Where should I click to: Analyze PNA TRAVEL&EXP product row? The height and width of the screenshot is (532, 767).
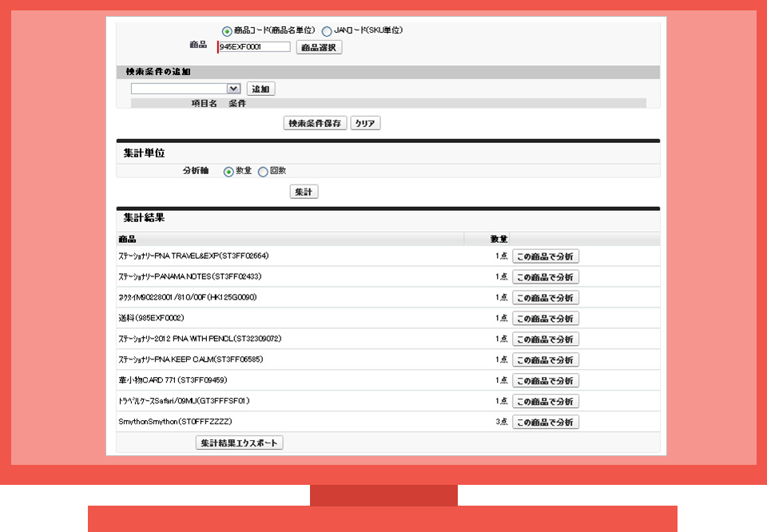pyautogui.click(x=546, y=256)
